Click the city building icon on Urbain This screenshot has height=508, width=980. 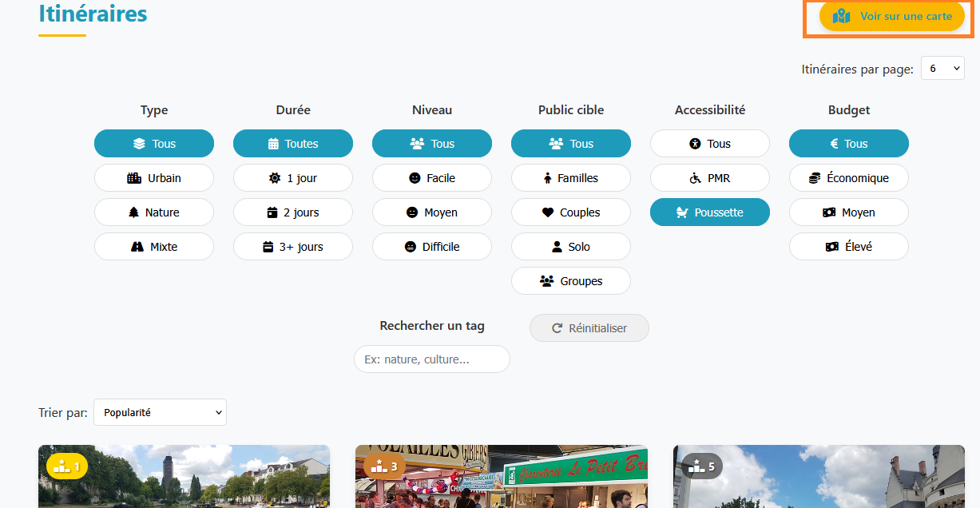(x=134, y=178)
